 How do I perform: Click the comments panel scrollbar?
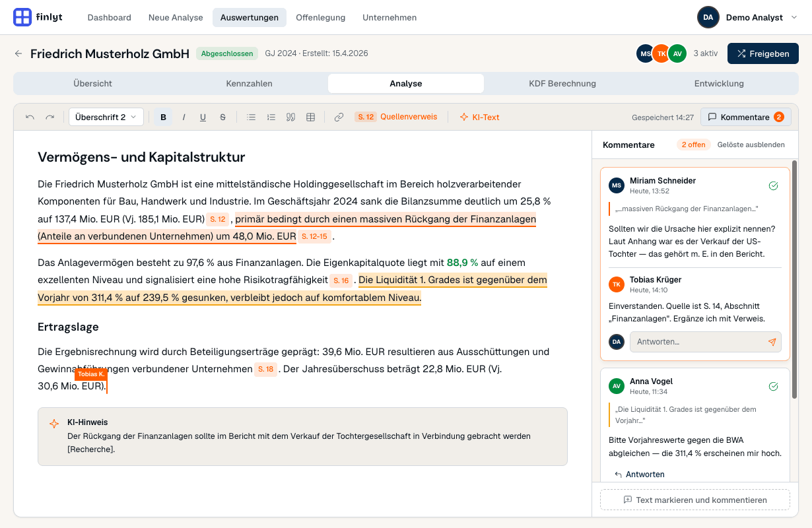click(x=795, y=279)
